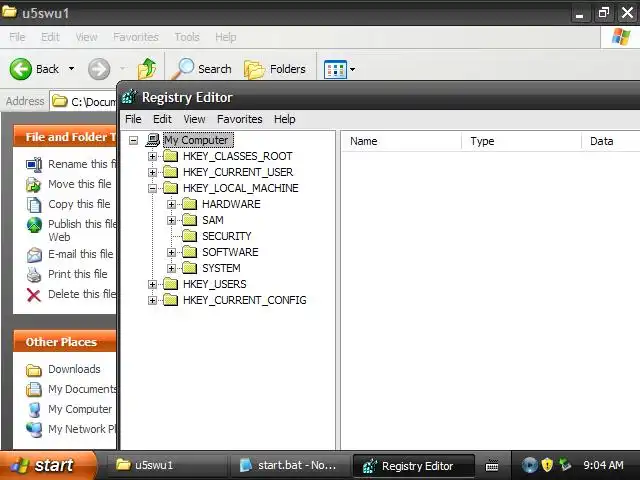Click the Registry Editor taskbar button
The width and height of the screenshot is (640, 480).
[413, 465]
